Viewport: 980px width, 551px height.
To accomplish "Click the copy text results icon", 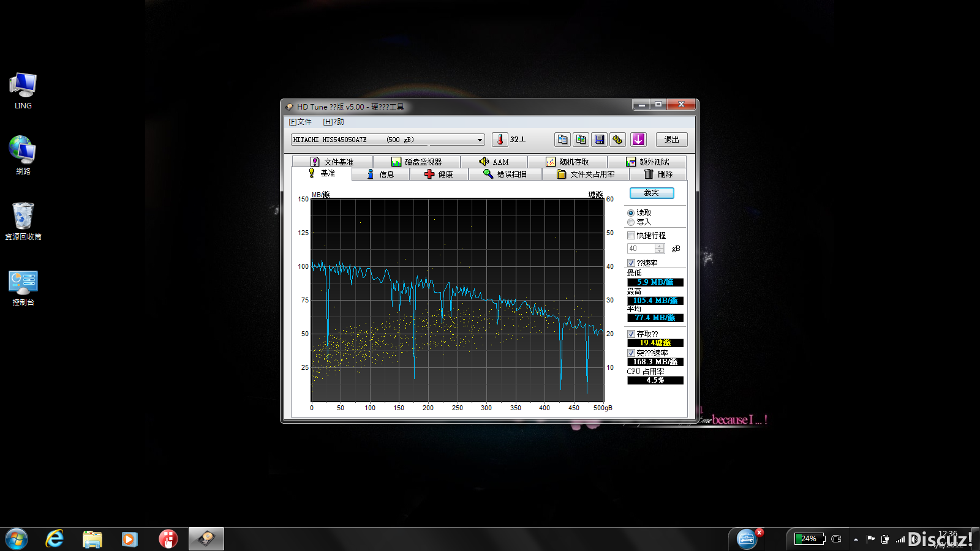I will [x=562, y=140].
